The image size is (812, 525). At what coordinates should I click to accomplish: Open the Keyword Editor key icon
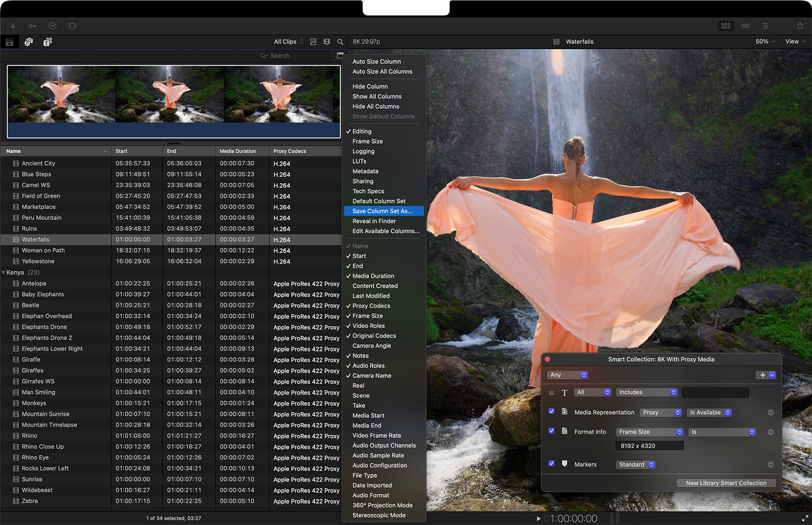pyautogui.click(x=32, y=26)
